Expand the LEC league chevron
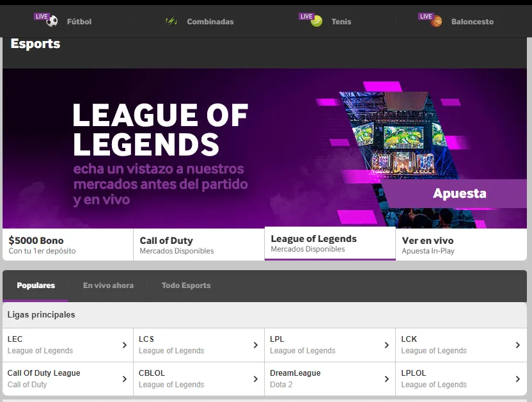The height and width of the screenshot is (402, 532). click(125, 345)
